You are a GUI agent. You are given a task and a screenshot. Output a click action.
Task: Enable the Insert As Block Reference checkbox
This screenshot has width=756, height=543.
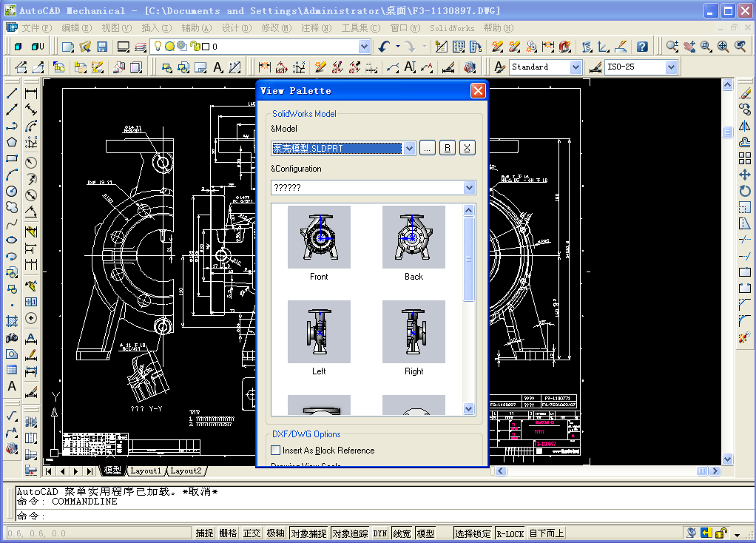pyautogui.click(x=275, y=450)
